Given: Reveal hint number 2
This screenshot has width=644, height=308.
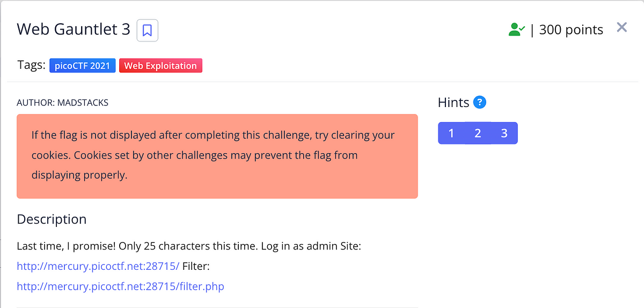Looking at the screenshot, I should [x=478, y=133].
